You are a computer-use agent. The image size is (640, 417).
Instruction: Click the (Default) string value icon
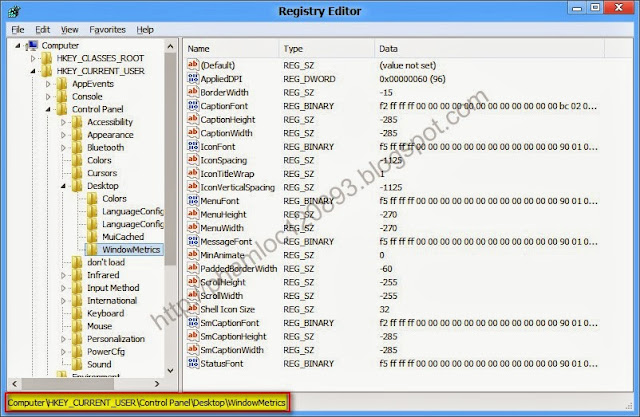193,65
